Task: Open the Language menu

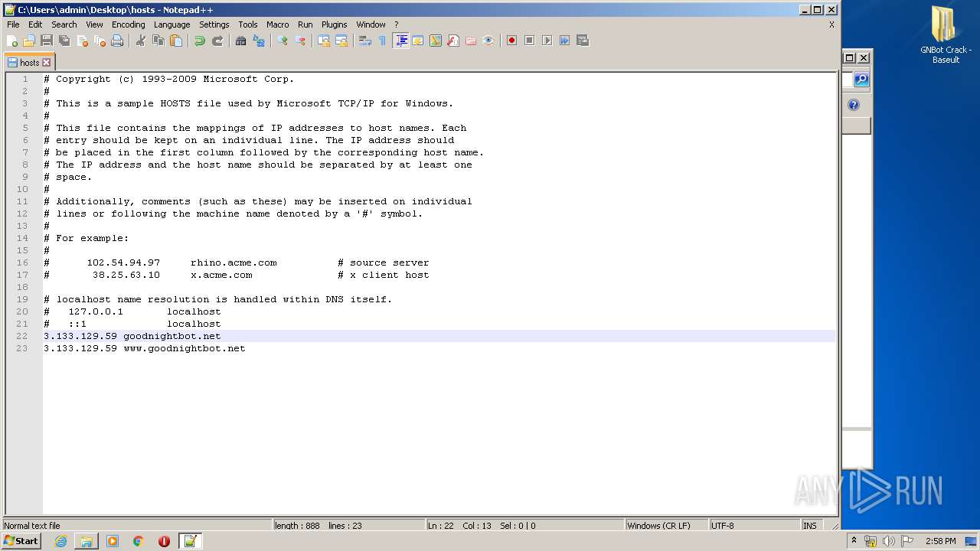Action: tap(171, 24)
